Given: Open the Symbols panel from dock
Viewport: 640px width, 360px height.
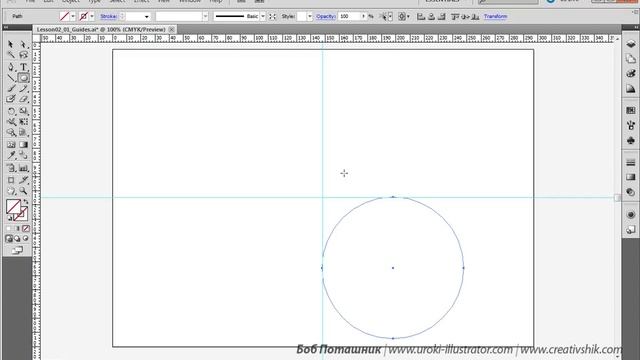Looking at the screenshot, I should point(631,140).
